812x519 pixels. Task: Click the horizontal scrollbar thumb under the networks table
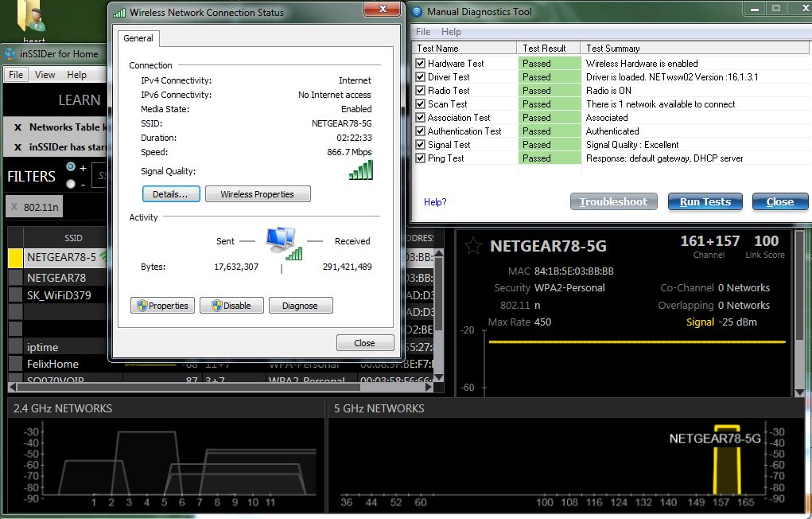click(188, 387)
